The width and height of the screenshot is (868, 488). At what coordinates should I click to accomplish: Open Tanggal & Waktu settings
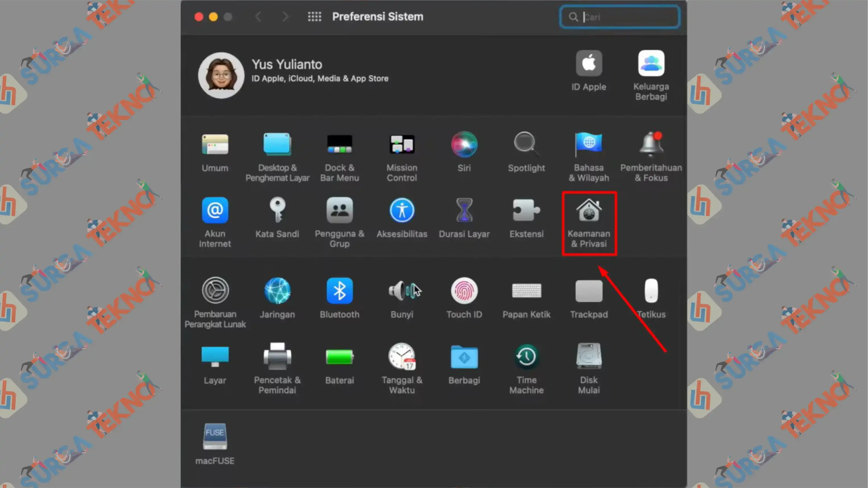tap(402, 357)
